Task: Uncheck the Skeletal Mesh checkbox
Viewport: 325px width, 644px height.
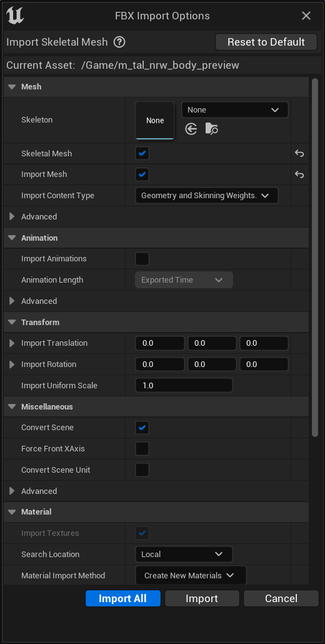Action: 142,154
